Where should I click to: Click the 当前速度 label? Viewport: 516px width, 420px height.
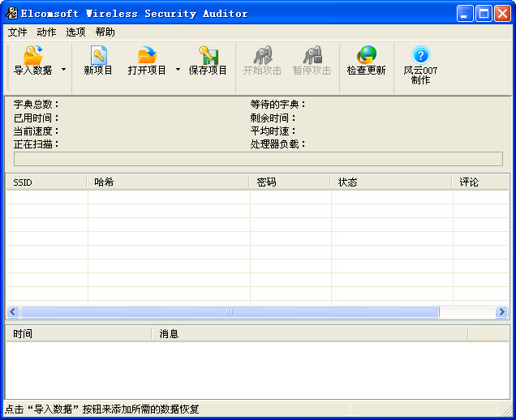click(x=37, y=131)
